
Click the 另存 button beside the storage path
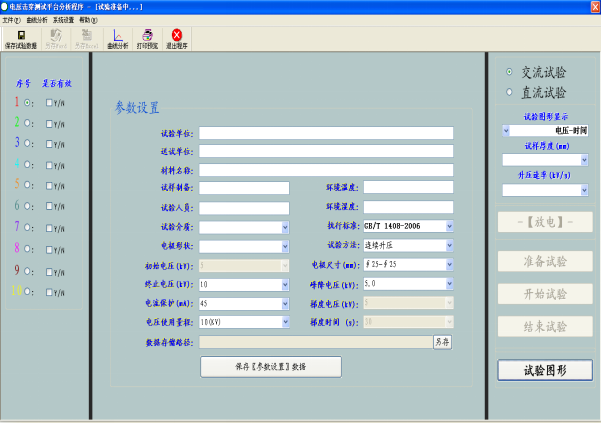(x=442, y=342)
